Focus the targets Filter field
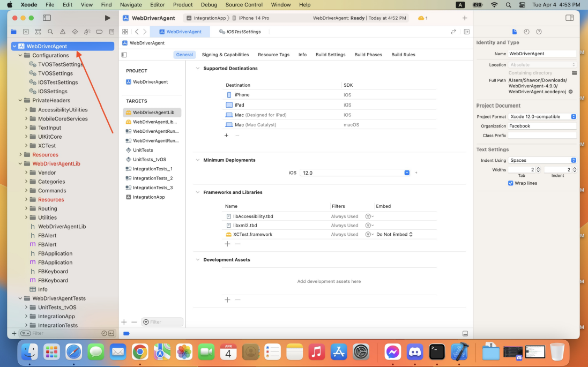The width and height of the screenshot is (588, 367). (x=162, y=322)
